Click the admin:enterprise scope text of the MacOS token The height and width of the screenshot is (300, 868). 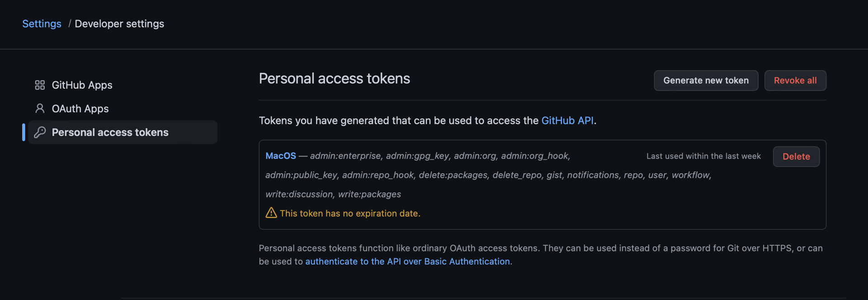click(x=345, y=156)
